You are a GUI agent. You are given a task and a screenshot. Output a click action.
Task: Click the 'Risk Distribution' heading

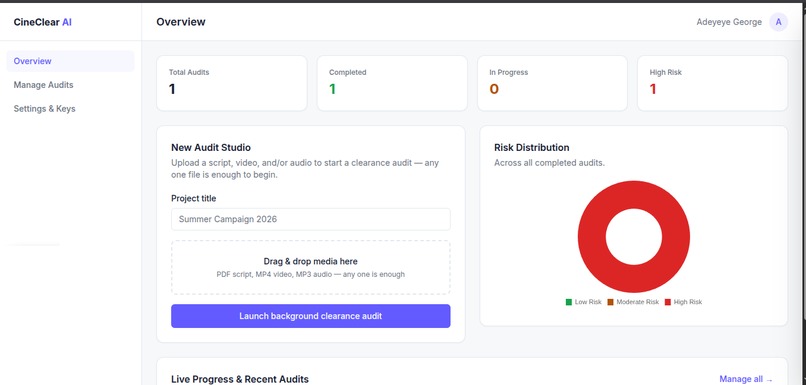[x=532, y=148]
